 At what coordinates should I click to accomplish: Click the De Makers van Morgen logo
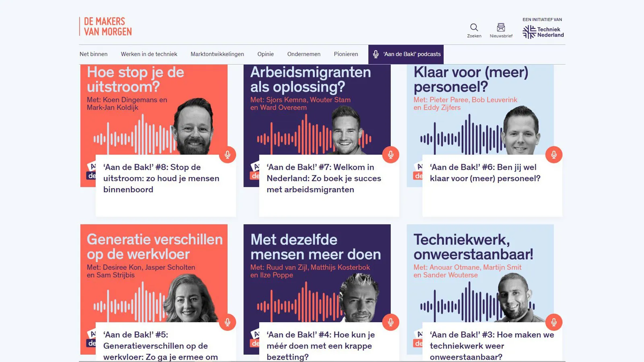click(105, 27)
